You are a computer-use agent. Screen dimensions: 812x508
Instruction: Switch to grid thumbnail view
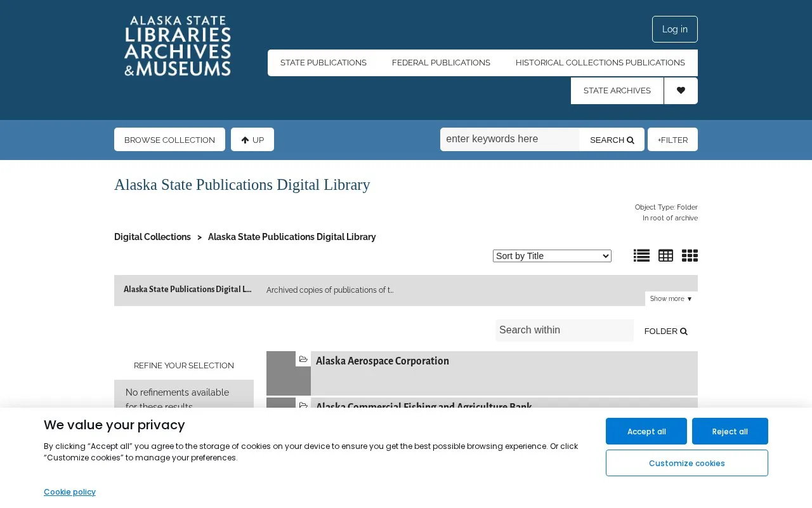tap(690, 255)
